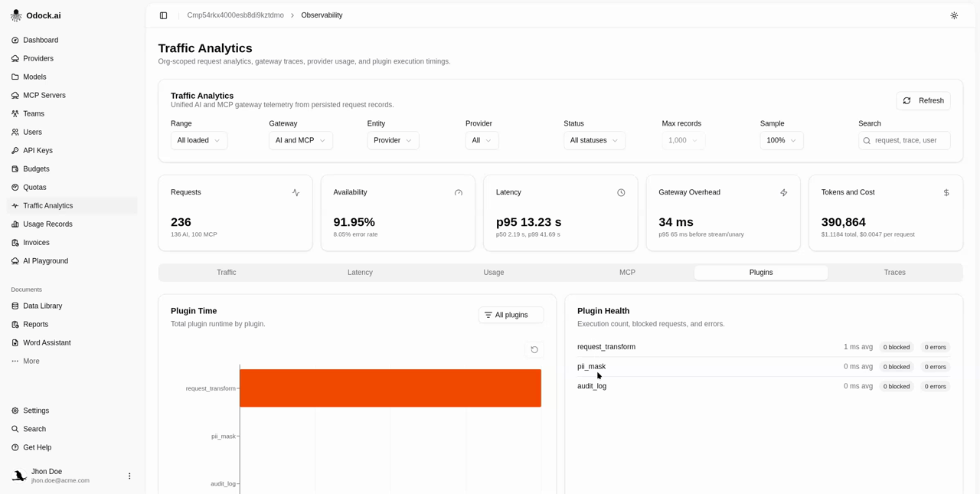Click the Users icon in sidebar
The height and width of the screenshot is (494, 980).
tap(15, 132)
